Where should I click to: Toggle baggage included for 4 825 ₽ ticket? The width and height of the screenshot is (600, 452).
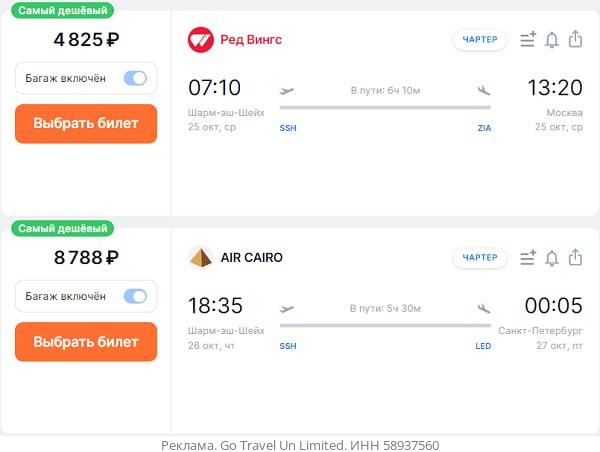pos(135,78)
